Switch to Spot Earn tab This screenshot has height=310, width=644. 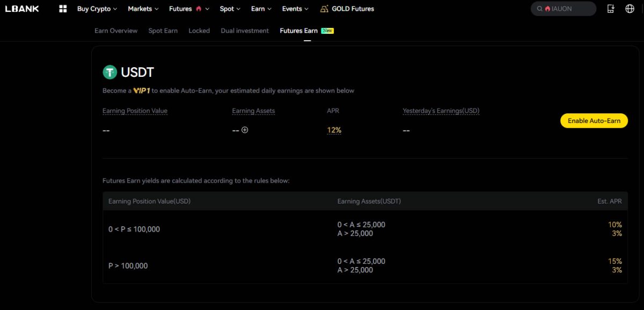point(163,31)
